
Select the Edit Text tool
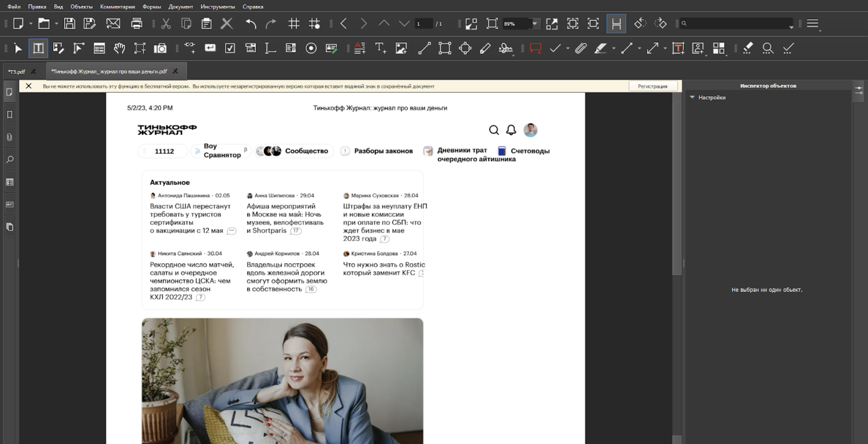pyautogui.click(x=38, y=48)
